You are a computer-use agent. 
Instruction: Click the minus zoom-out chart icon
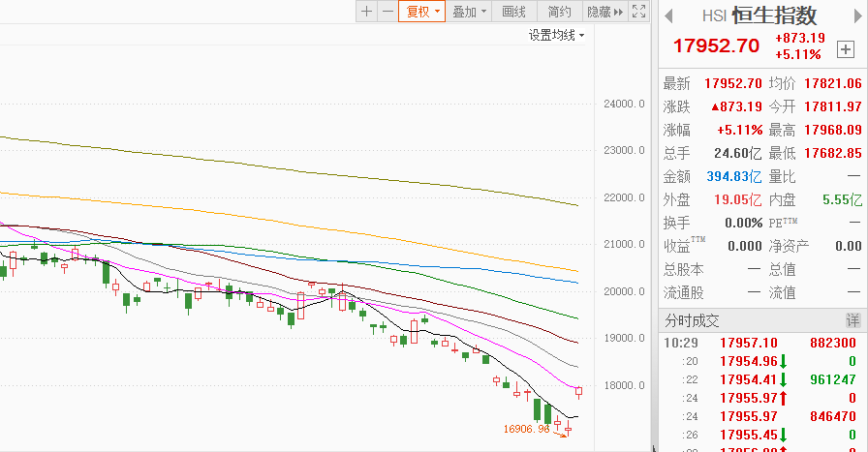387,12
